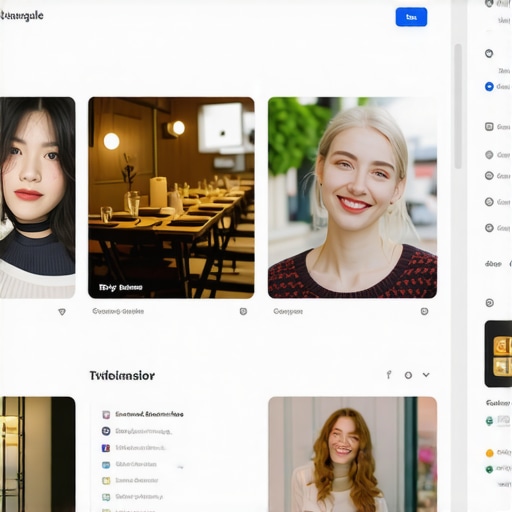Image resolution: width=512 pixels, height=512 pixels.
Task: Select the orange dot in the right sidebar
Action: tap(489, 453)
